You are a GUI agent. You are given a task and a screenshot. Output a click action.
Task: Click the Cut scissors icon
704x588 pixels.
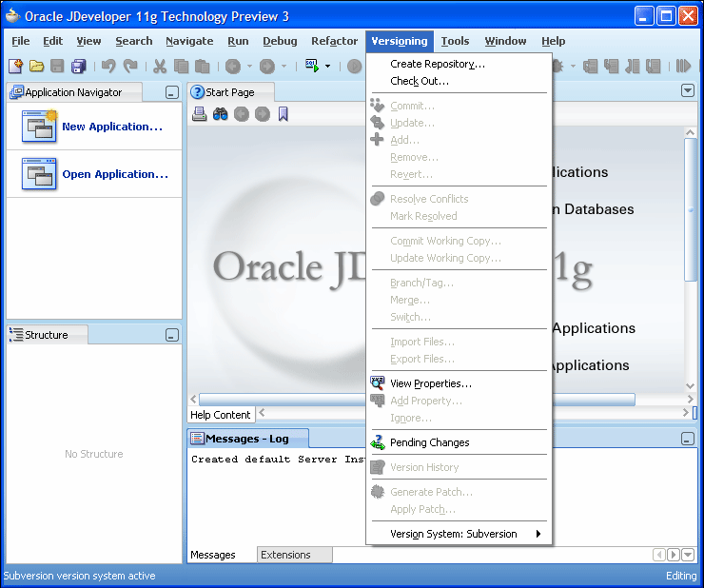(160, 66)
